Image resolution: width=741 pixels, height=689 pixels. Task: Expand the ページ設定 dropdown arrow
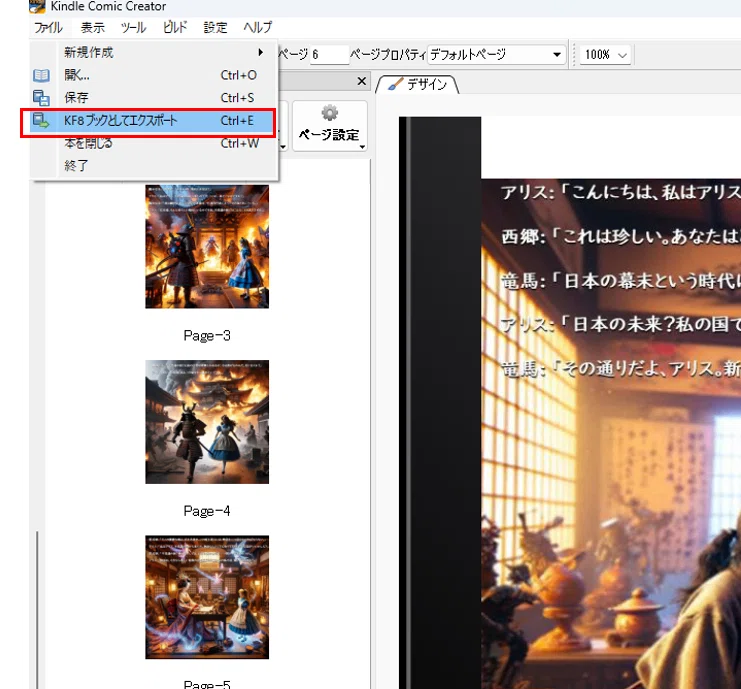point(362,147)
